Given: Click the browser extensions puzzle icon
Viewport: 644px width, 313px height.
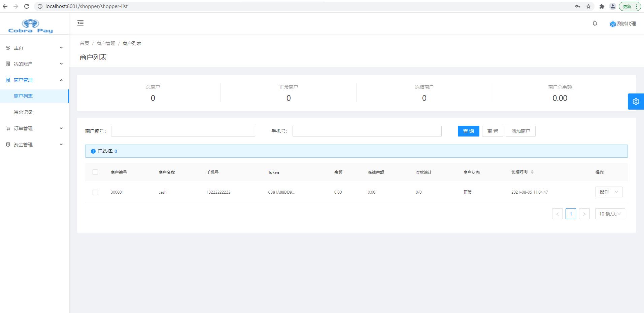Looking at the screenshot, I should [602, 6].
